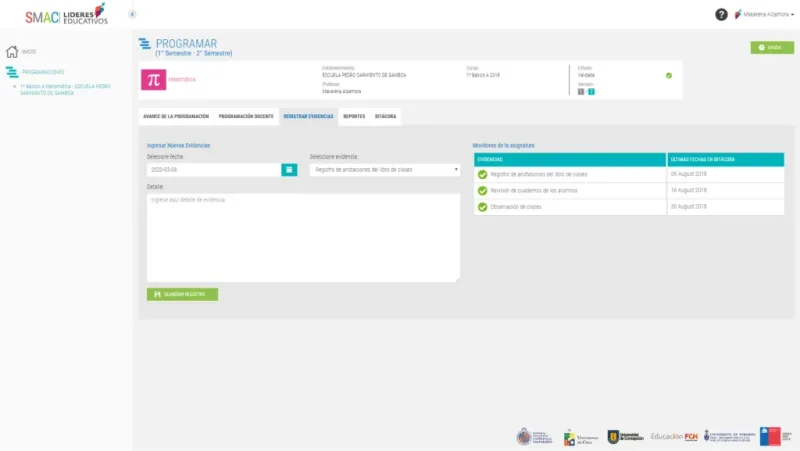
Task: Open the Seleccione evidencia dropdown
Action: (385, 170)
